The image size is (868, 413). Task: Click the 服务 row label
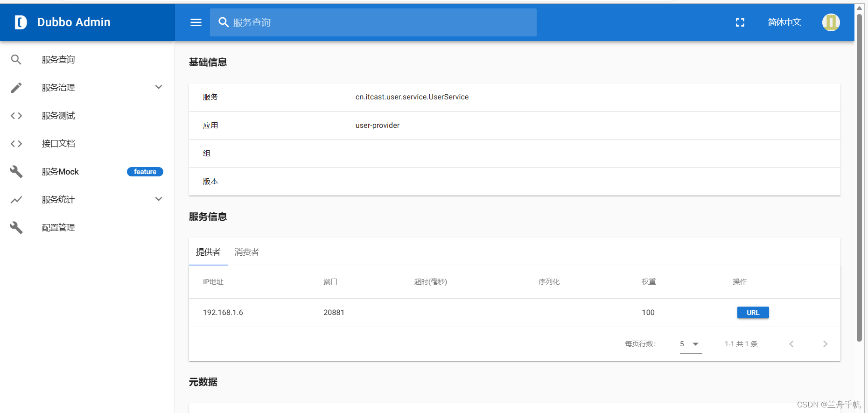pos(210,97)
